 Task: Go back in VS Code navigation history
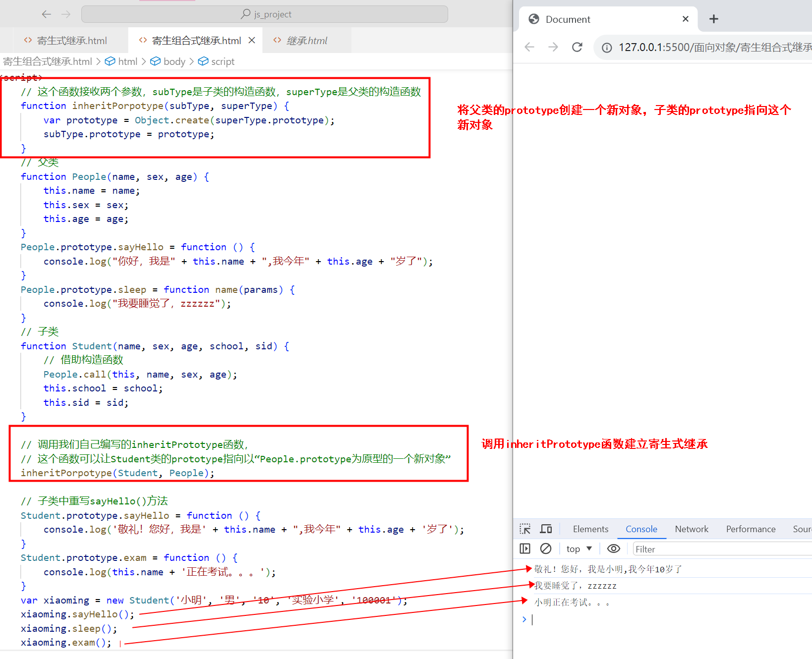click(x=47, y=14)
